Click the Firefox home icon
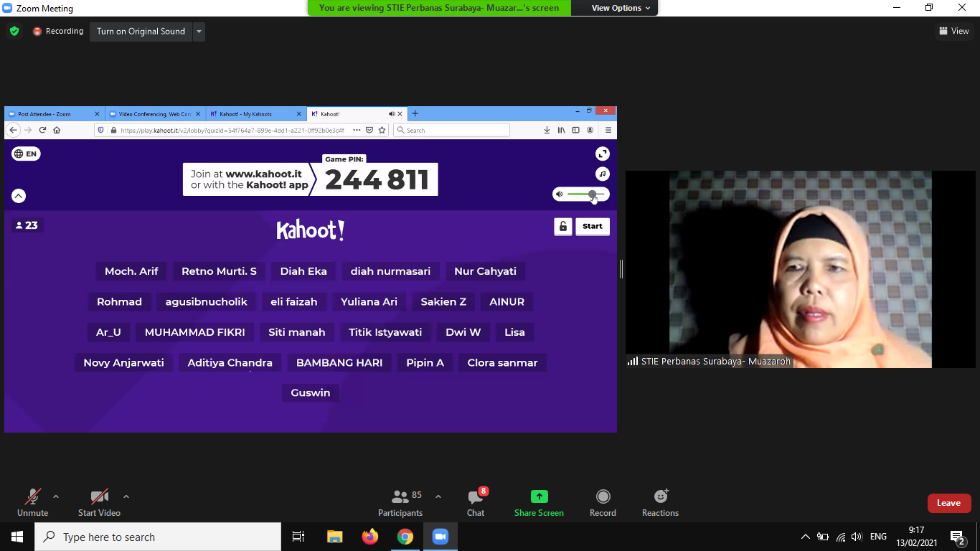The height and width of the screenshot is (551, 980). pyautogui.click(x=57, y=130)
